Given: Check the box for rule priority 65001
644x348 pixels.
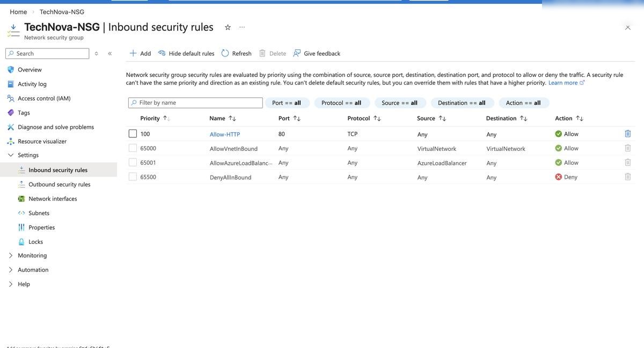Looking at the screenshot, I should [133, 162].
